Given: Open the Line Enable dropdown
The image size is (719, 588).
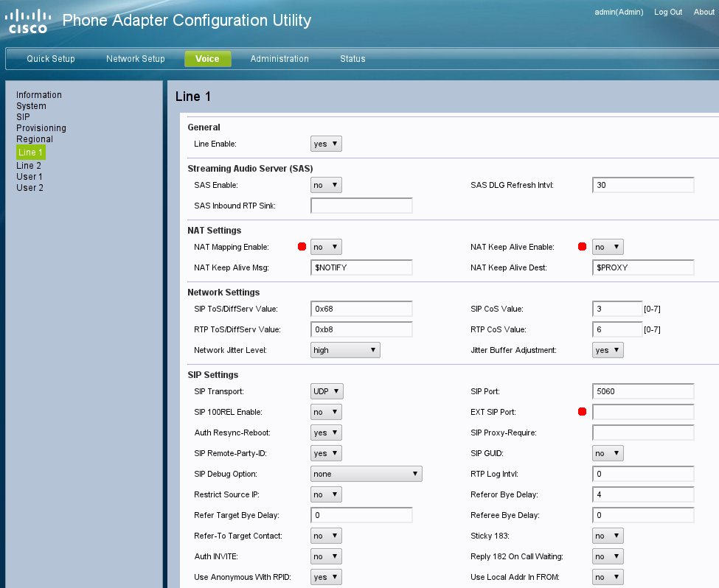Looking at the screenshot, I should pyautogui.click(x=326, y=144).
